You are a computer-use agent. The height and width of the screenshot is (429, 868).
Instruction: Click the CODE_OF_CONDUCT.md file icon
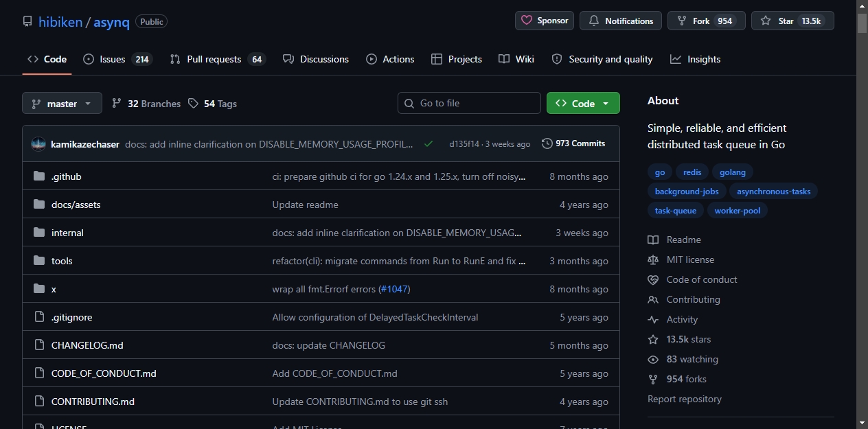[39, 373]
